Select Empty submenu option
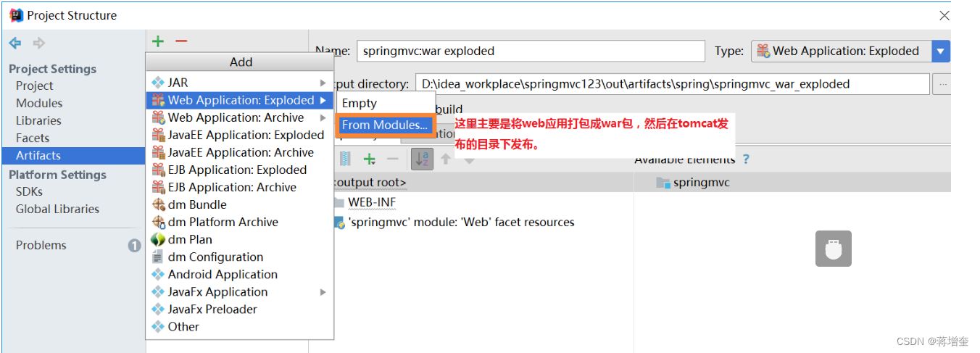The height and width of the screenshot is (353, 980). 385,103
